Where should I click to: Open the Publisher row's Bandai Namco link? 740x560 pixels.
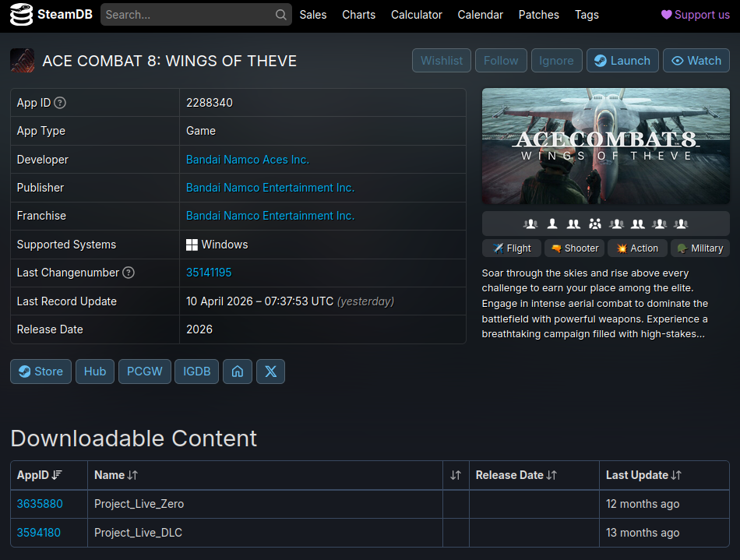click(x=270, y=187)
